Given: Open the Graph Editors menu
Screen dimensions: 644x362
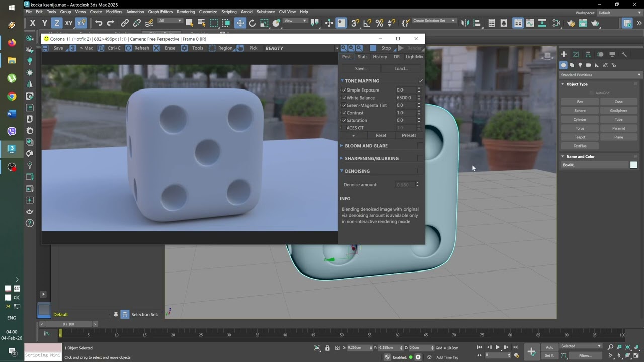Looking at the screenshot, I should [x=160, y=12].
